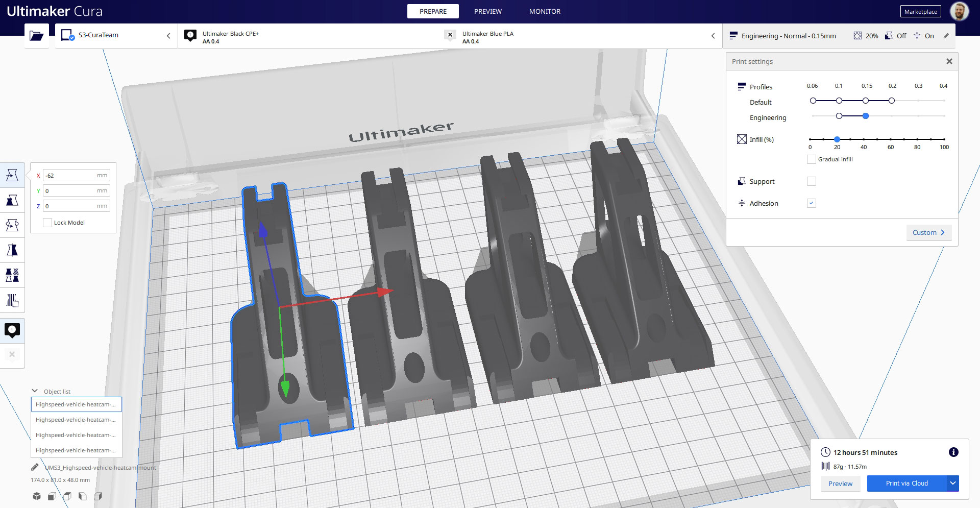Open the Marketplace

pos(920,11)
